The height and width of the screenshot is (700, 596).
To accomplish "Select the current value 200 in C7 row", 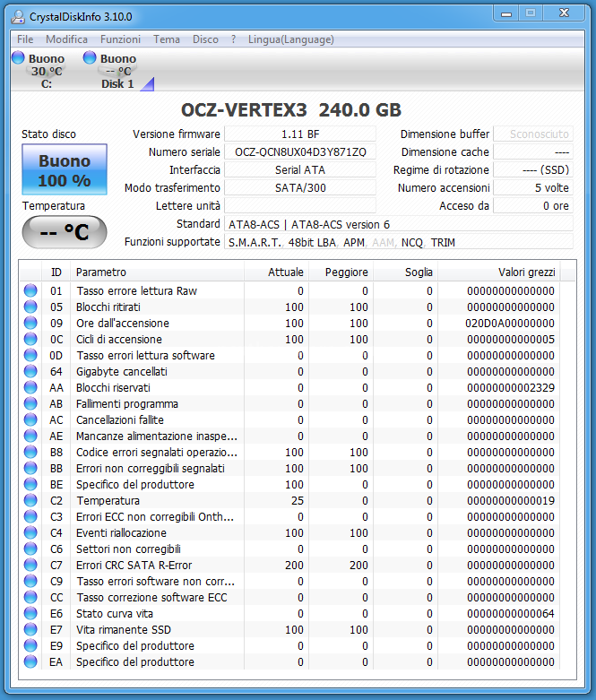I will coord(294,566).
